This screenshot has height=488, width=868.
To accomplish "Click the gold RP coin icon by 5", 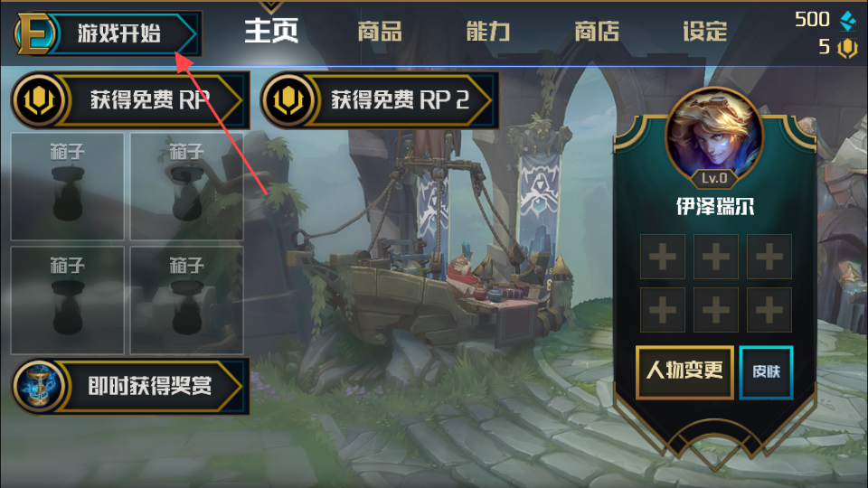I will (x=847, y=48).
